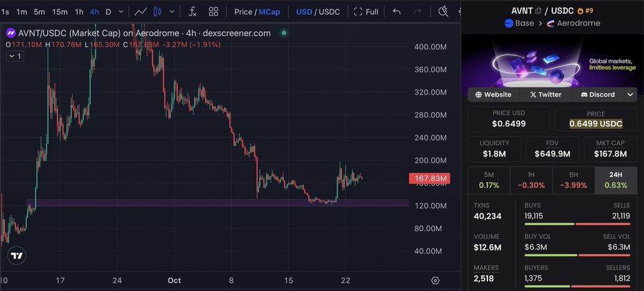This screenshot has width=644, height=291.
Task: Open the indicators (fx) menu
Action: [193, 11]
